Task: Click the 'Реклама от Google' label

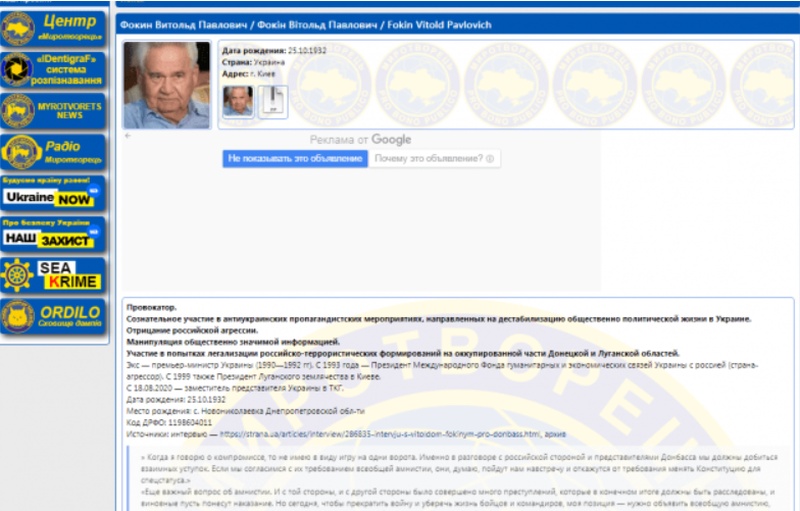Action: pyautogui.click(x=360, y=140)
